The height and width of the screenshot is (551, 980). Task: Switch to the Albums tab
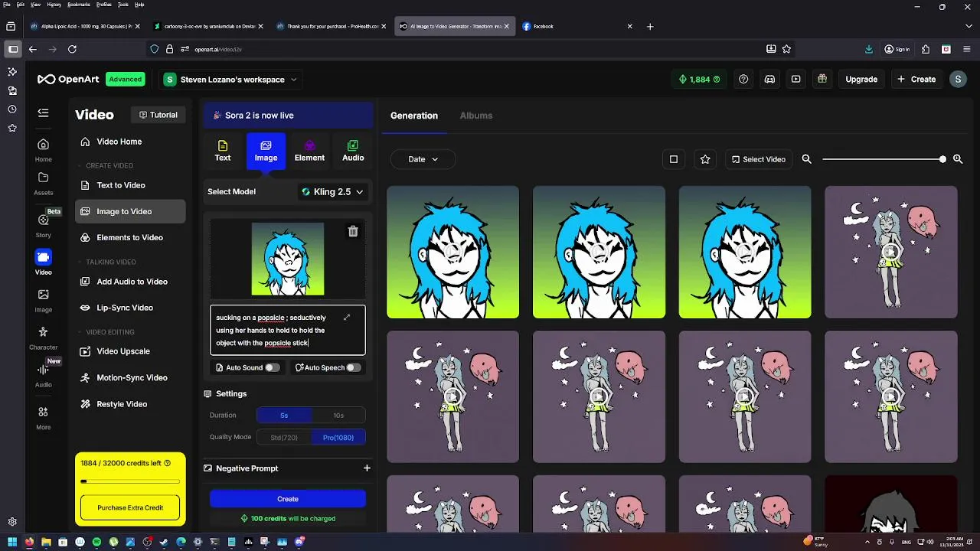tap(476, 116)
